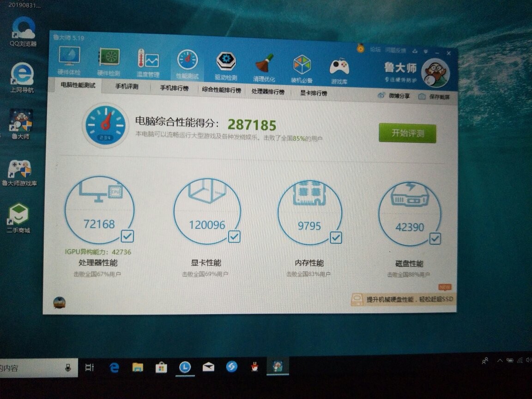Uncheck the 磁盘性能 42390 checkbox
Viewport: 532px width, 399px height.
(x=435, y=239)
